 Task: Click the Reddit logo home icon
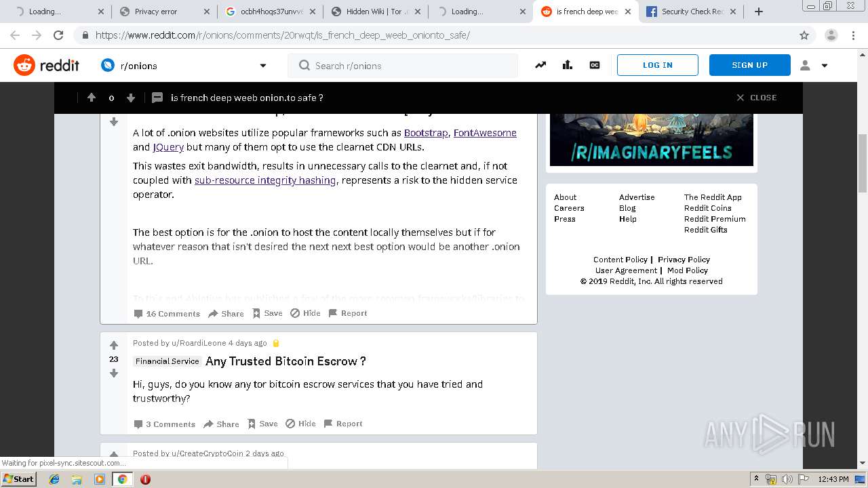[24, 65]
